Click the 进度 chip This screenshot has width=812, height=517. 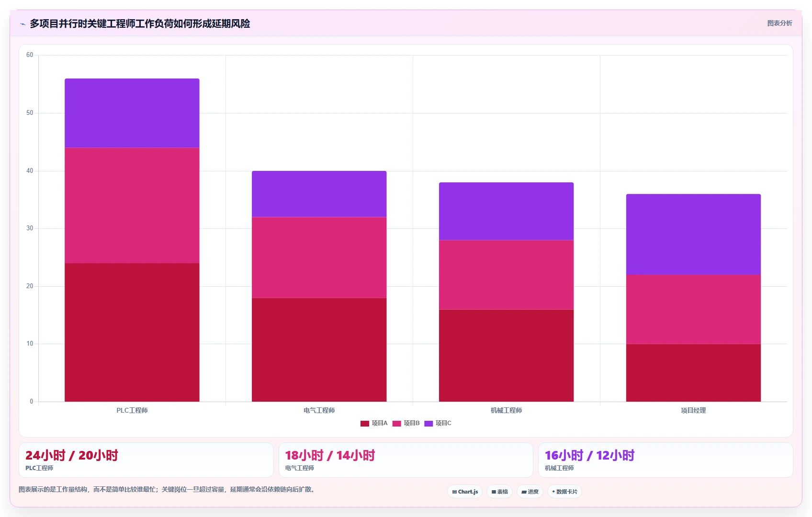pyautogui.click(x=530, y=492)
